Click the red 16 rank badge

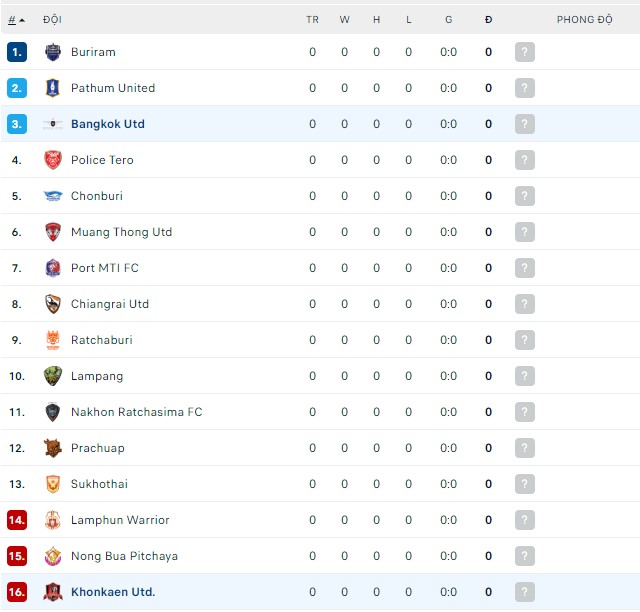[x=16, y=592]
